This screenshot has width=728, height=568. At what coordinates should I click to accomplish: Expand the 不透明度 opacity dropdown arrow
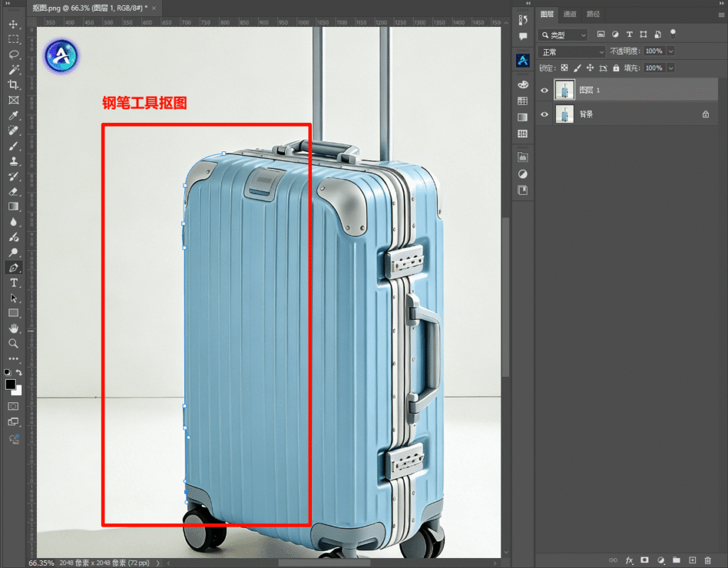coord(670,52)
